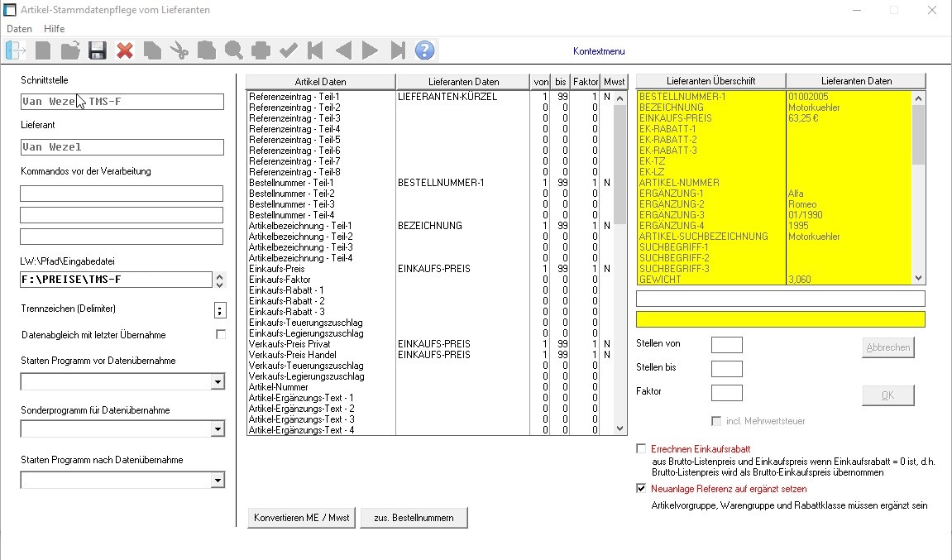952x560 pixels.
Task: Click zus. Bestellnummern button
Action: [414, 518]
